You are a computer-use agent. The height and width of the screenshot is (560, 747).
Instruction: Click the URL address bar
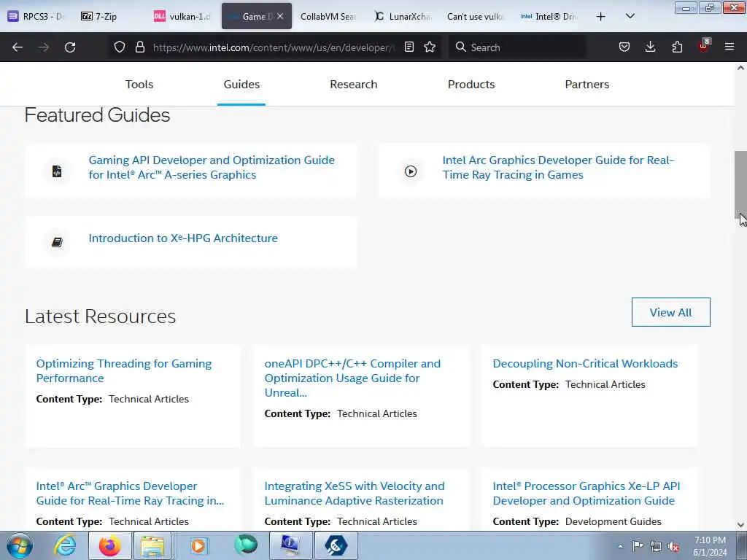274,47
